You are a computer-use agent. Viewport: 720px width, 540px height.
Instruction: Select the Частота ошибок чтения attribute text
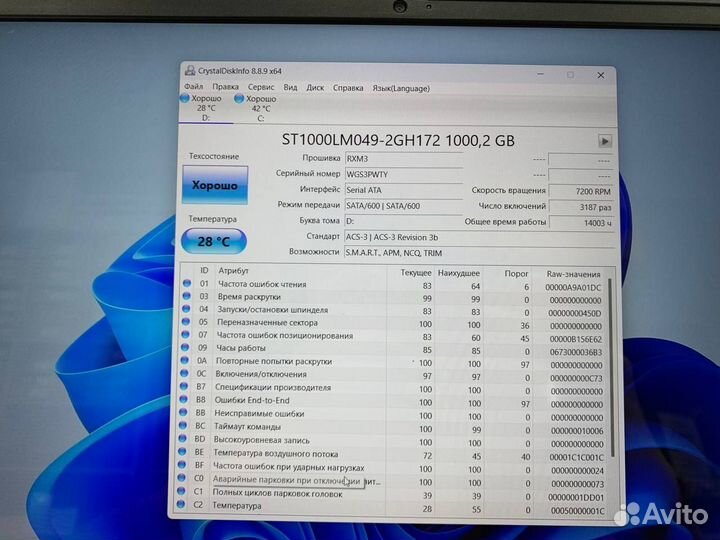point(262,284)
